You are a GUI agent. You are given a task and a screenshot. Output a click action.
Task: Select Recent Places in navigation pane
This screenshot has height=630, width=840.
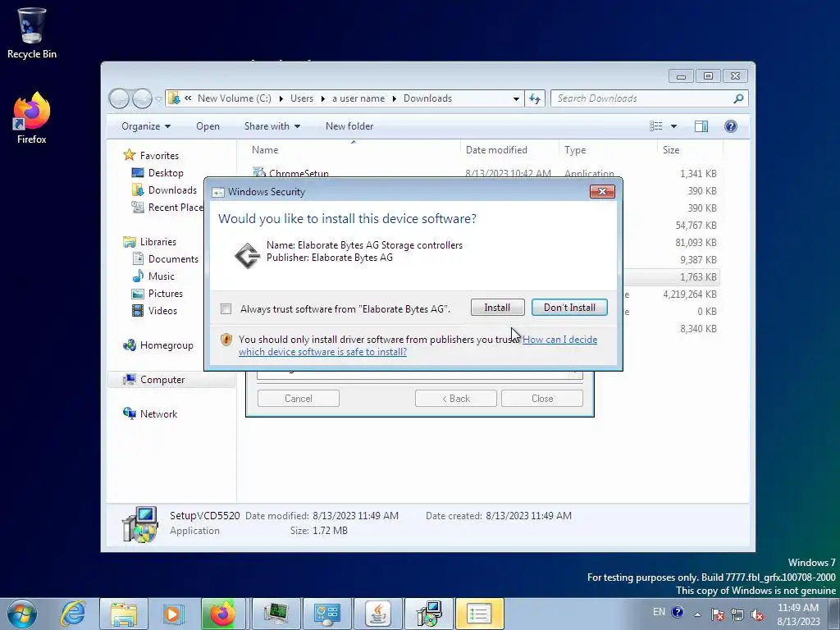[x=167, y=208]
